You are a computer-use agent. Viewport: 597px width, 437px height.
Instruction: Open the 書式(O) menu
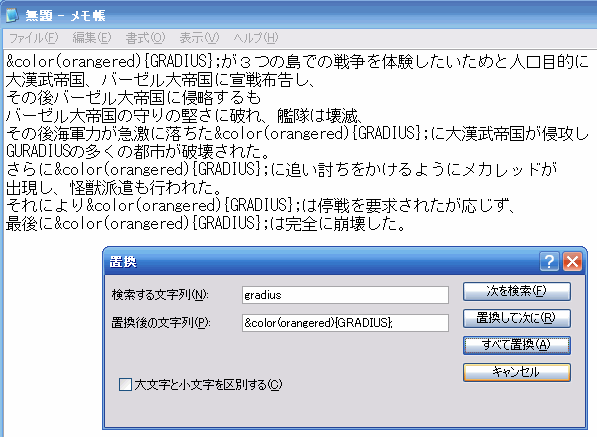click(x=145, y=38)
